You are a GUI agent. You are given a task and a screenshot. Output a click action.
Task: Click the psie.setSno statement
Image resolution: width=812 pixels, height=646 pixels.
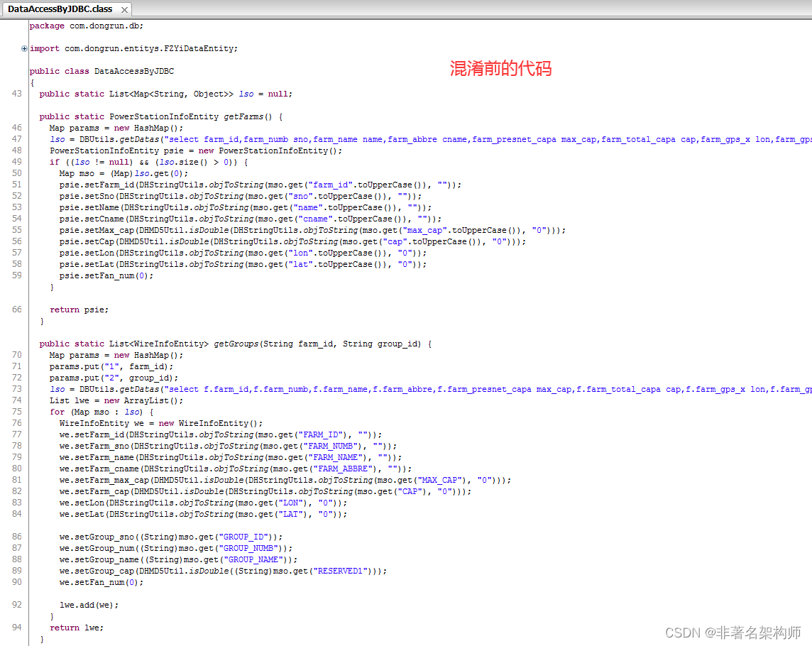click(241, 197)
